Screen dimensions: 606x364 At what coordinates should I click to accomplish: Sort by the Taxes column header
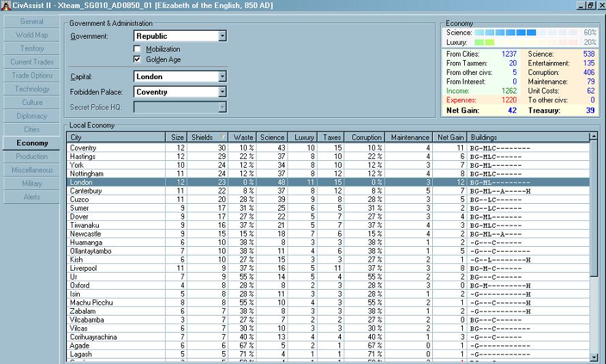tap(331, 137)
